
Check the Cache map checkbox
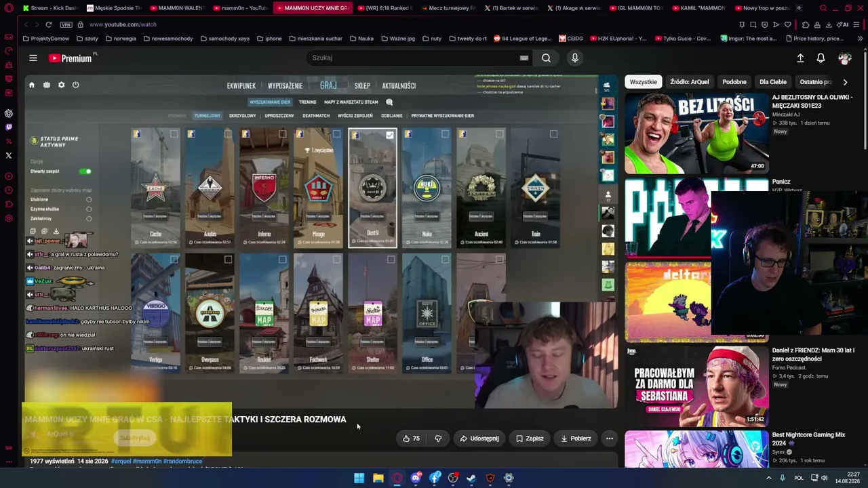[x=174, y=134]
